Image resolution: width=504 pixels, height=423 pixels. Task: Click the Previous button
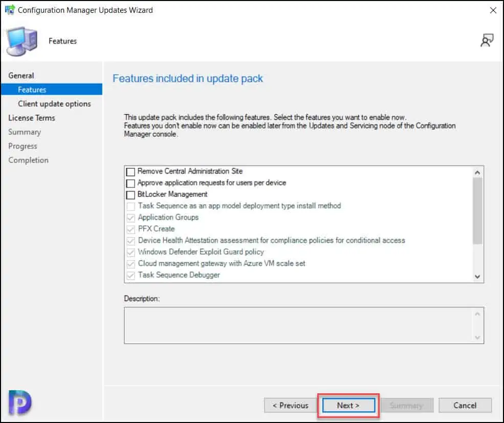[290, 405]
